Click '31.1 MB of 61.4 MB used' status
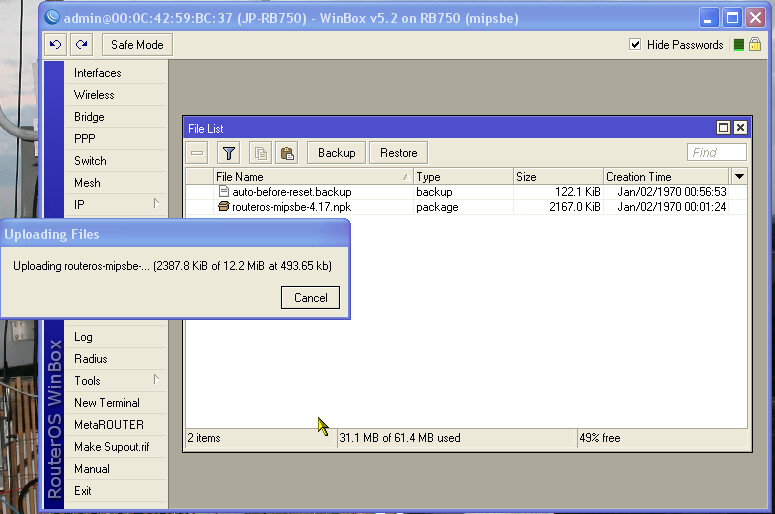Screen dimensions: 775x514 [x=400, y=438]
